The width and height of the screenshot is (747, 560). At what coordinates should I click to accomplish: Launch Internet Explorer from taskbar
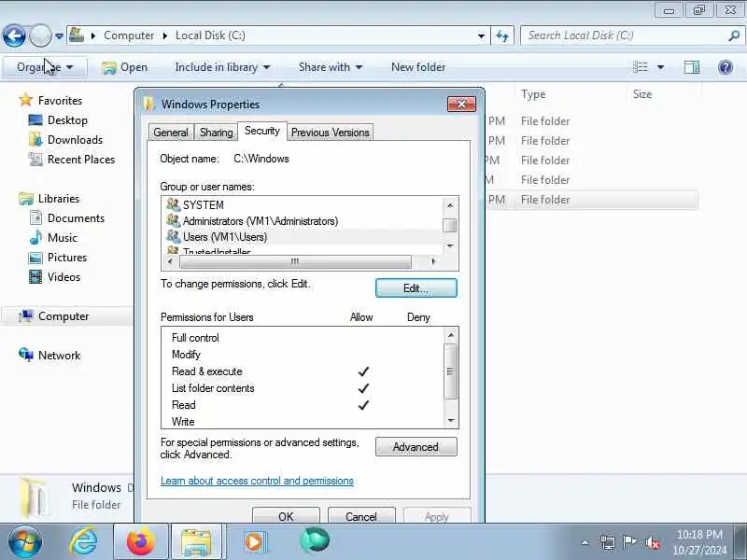(83, 541)
